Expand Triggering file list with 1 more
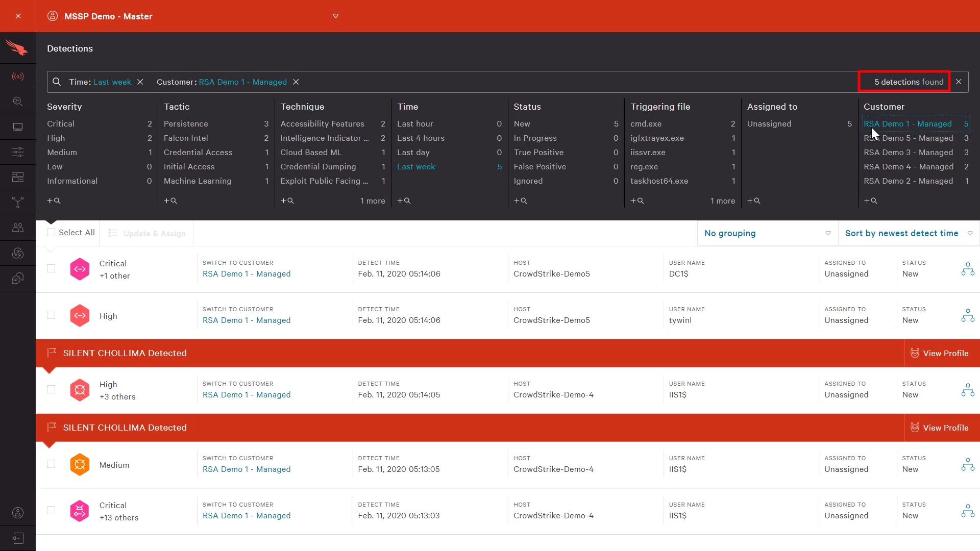 723,201
